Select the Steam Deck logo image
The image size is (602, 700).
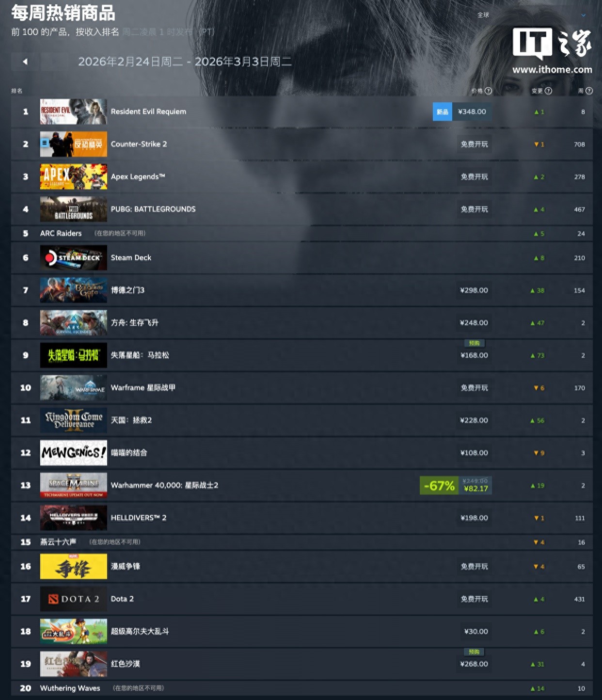click(x=74, y=257)
